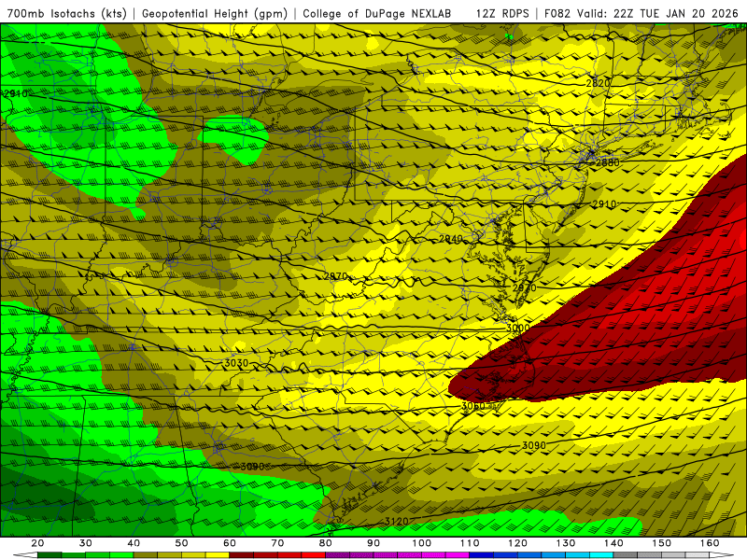This screenshot has height=560, width=747.
Task: Click the bright magenta swatch just left of 110
Action: click(458, 555)
